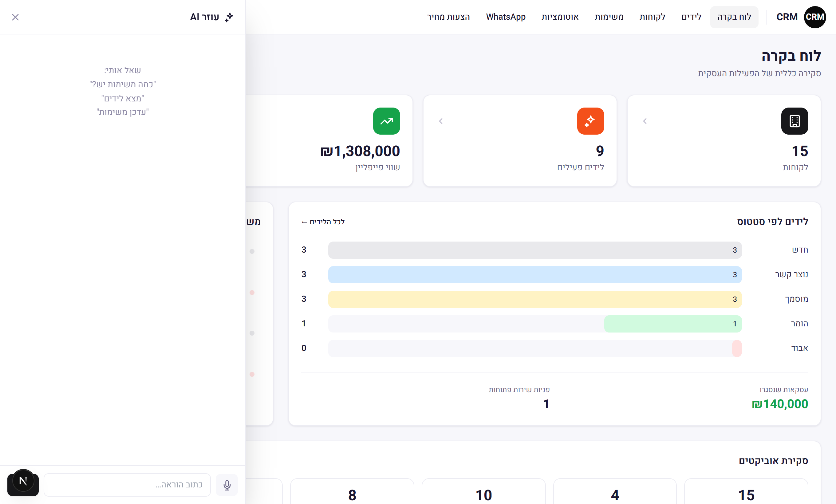Click the orange active leads sparkle icon
The image size is (836, 504).
tap(590, 121)
